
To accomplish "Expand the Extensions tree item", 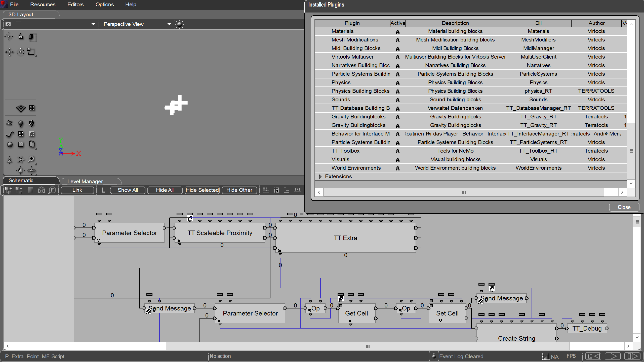I will (x=320, y=177).
